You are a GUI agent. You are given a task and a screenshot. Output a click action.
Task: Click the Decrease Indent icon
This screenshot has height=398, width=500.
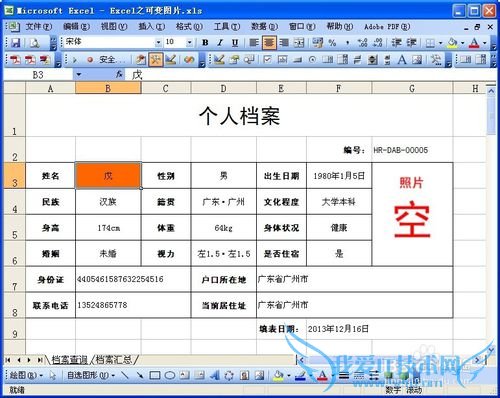coord(396,42)
